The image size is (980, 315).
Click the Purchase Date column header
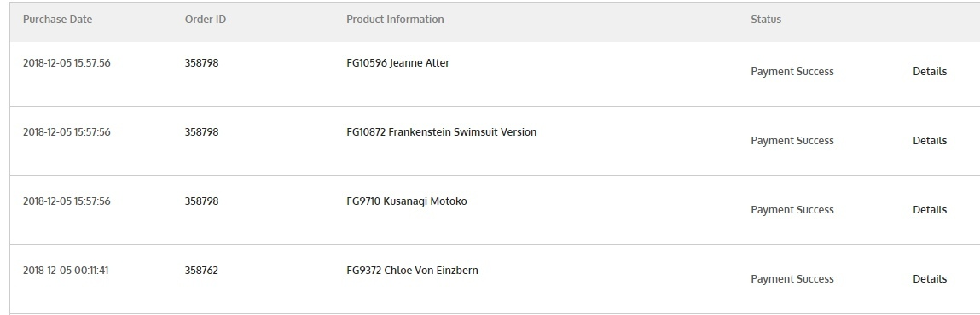[x=57, y=20]
